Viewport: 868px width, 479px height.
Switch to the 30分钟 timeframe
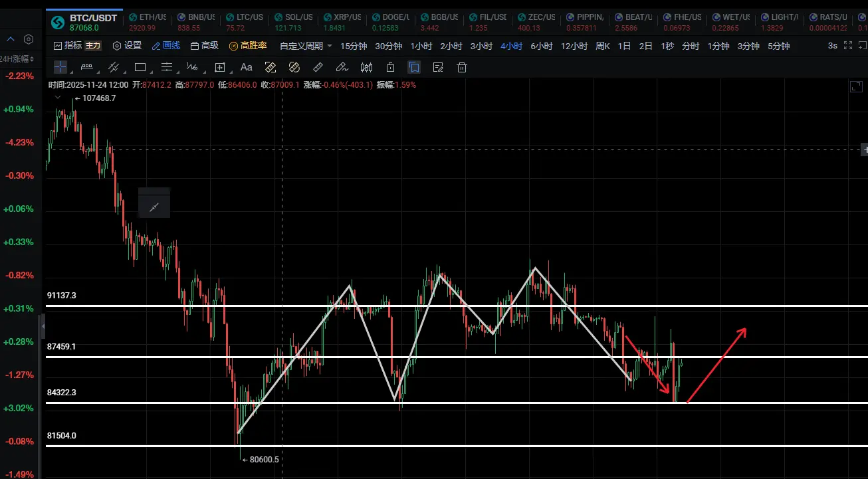[388, 46]
